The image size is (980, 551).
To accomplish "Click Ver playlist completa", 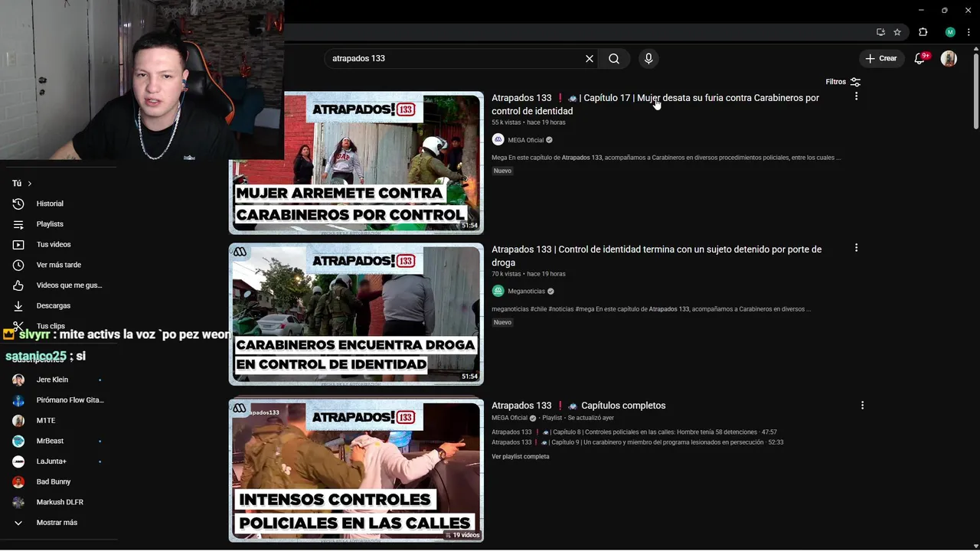I will [x=521, y=457].
